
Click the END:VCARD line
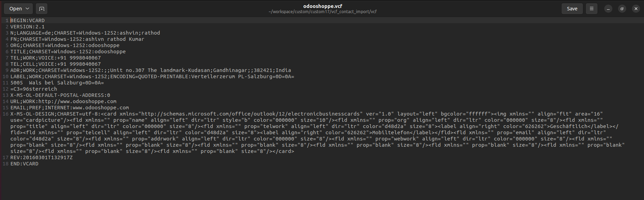(24, 164)
